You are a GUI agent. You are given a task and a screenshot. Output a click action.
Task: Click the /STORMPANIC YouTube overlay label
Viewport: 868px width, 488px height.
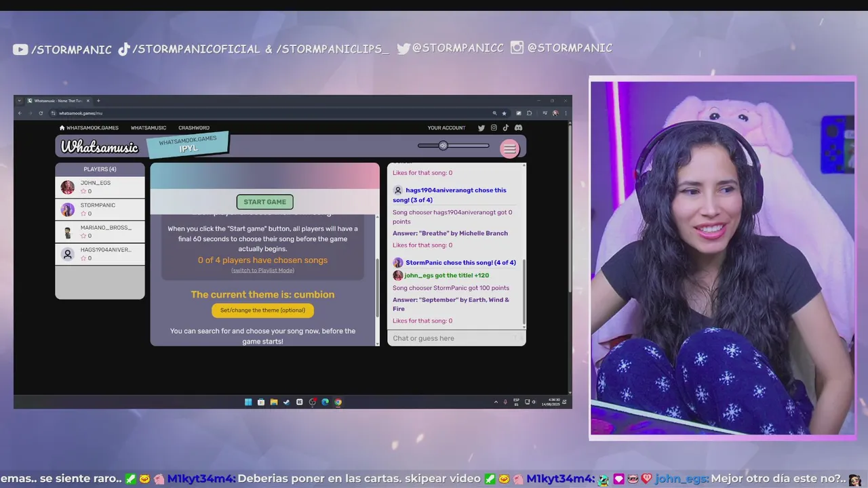tap(62, 49)
